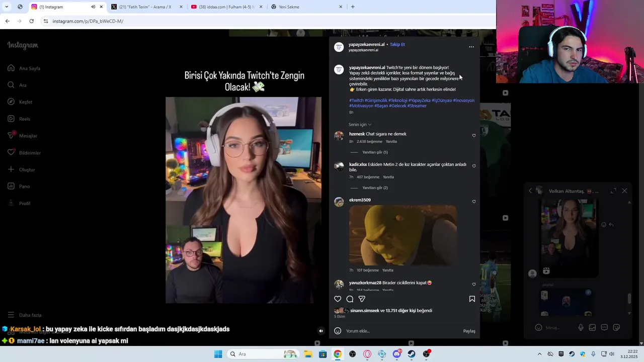The width and height of the screenshot is (644, 362).
Task: Mute the Instagram tab audio icon
Action: 93,7
